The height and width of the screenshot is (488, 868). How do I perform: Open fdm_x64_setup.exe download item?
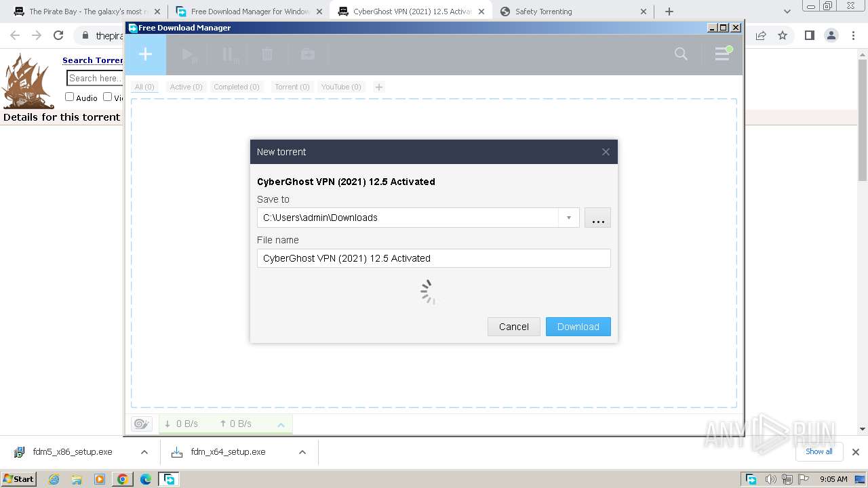(x=226, y=452)
